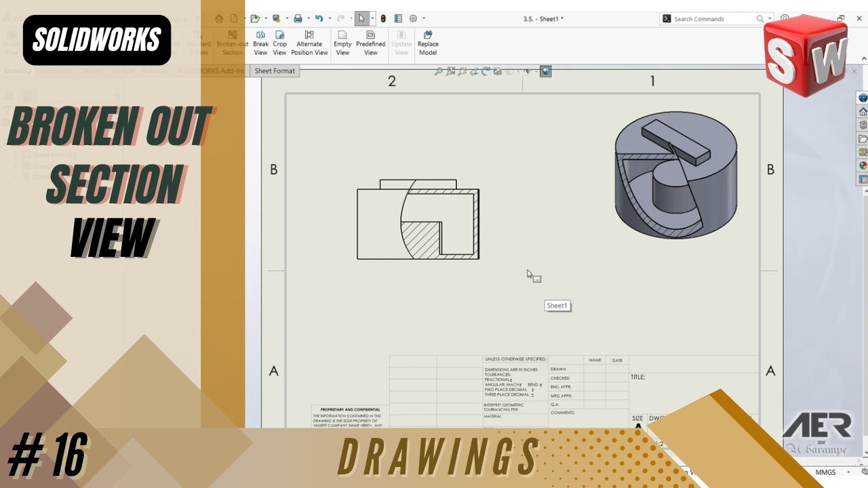The width and height of the screenshot is (868, 488).
Task: Expand the Options gear dropdown arrow
Action: pyautogui.click(x=424, y=18)
